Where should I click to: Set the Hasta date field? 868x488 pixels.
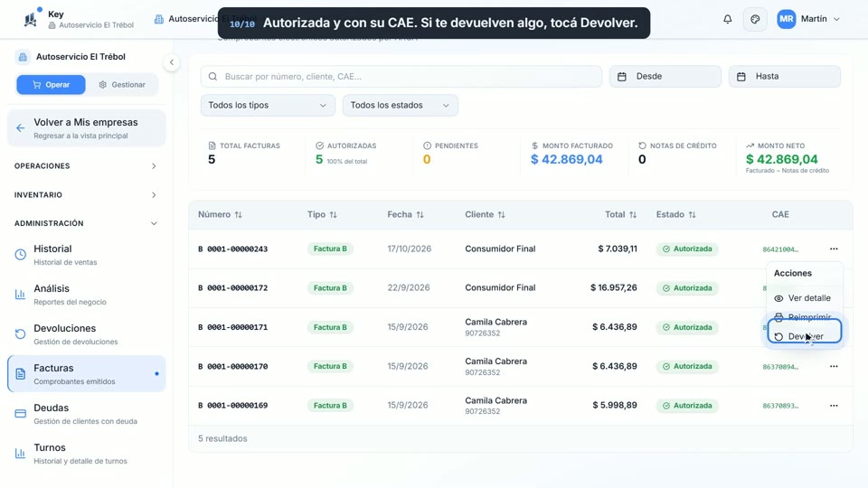pyautogui.click(x=785, y=76)
